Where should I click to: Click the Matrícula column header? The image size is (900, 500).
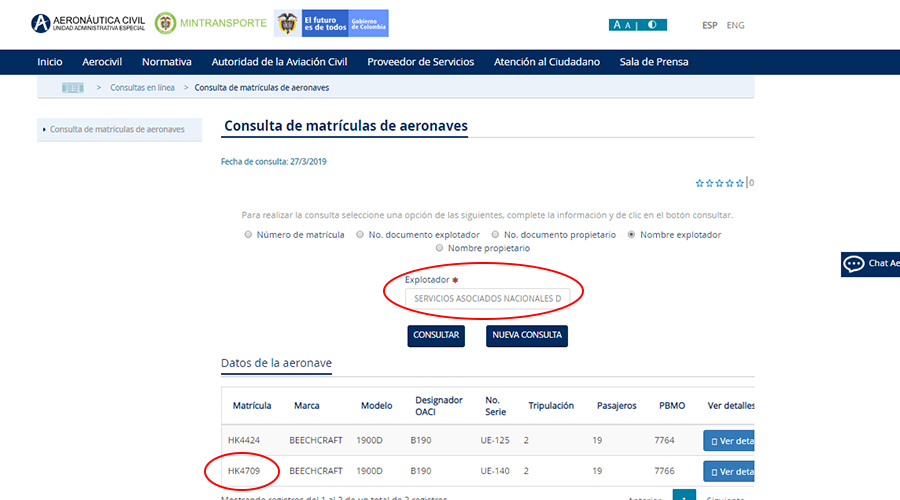coord(252,405)
